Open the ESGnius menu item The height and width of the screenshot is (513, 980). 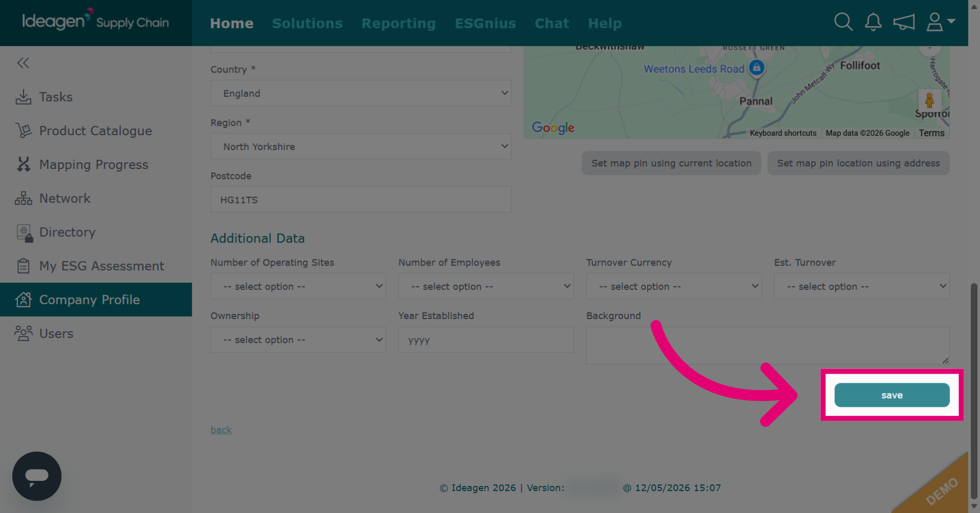485,23
